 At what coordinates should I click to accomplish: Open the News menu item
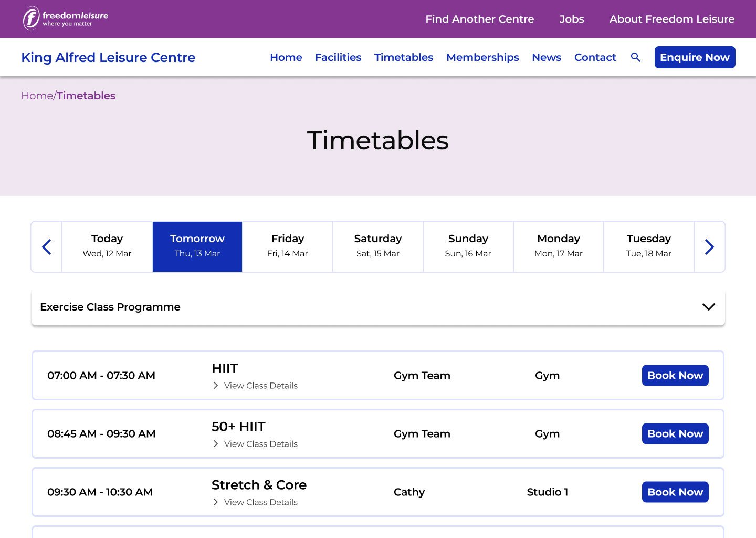point(547,57)
